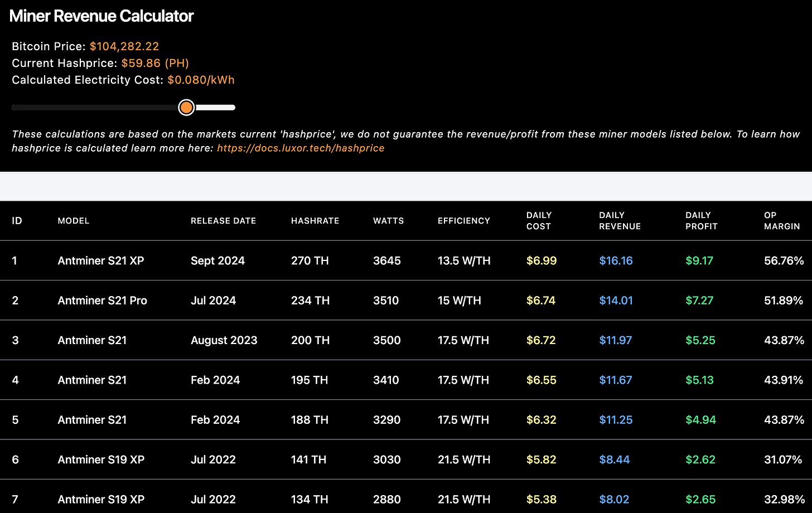The width and height of the screenshot is (812, 513).
Task: Click the WATTS column header
Action: click(388, 221)
